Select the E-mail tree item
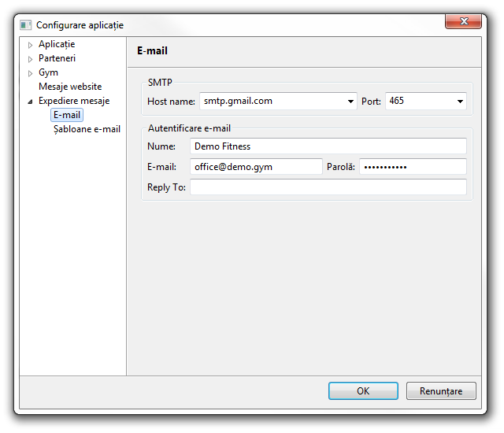The image size is (504, 433). click(x=67, y=115)
